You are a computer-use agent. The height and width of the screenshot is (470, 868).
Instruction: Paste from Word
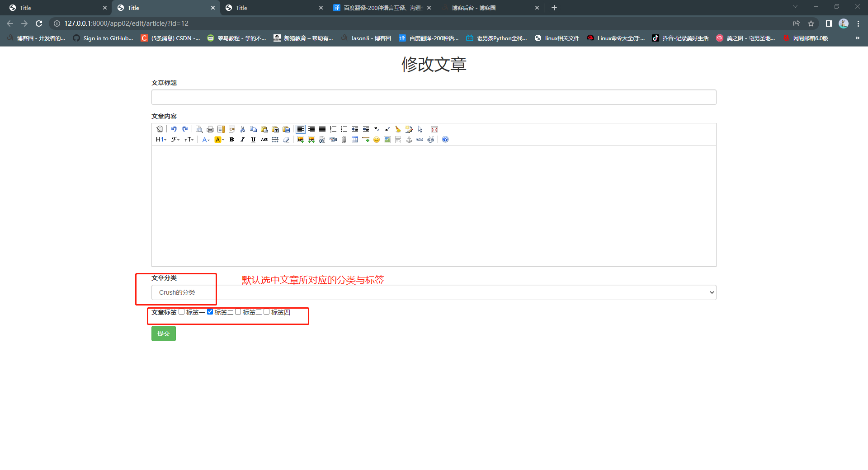point(286,129)
